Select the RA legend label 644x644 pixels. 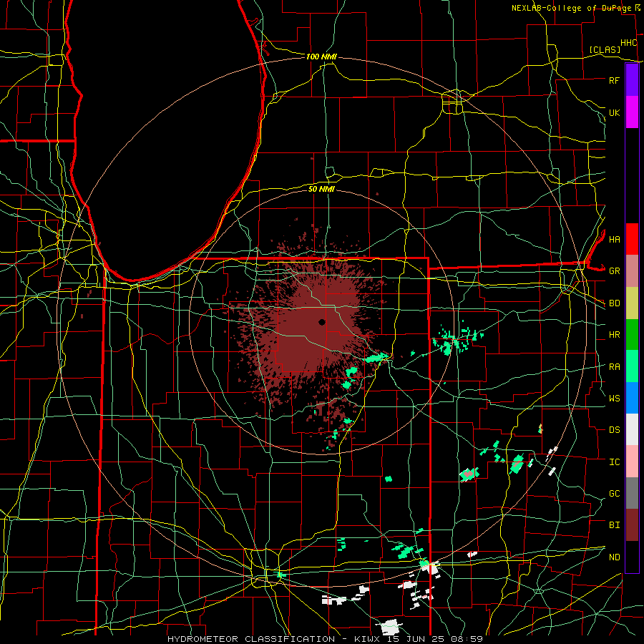[x=615, y=366]
